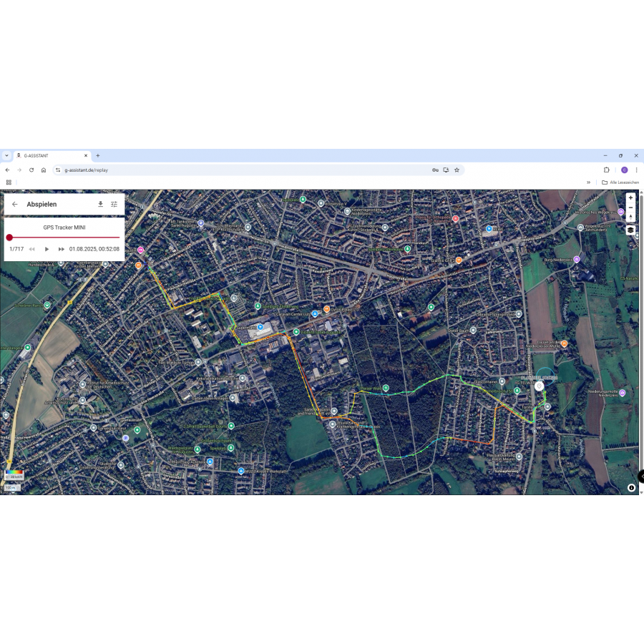Start playback of the GPS route
The image size is (644, 644).
coord(47,249)
